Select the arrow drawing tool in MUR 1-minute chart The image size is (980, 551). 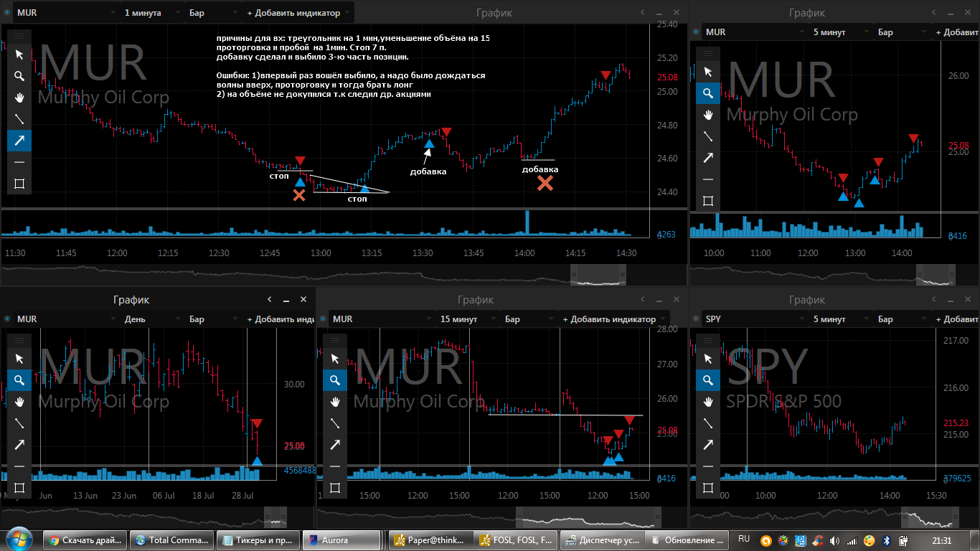(x=19, y=141)
